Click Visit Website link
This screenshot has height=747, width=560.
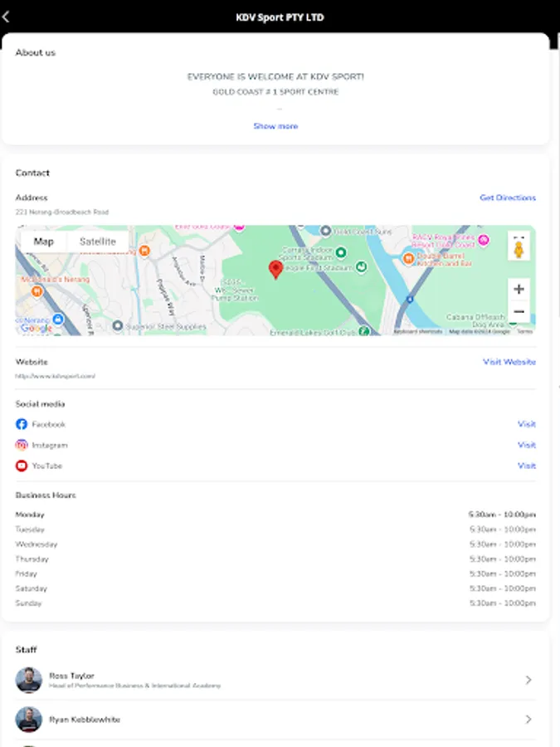point(509,362)
